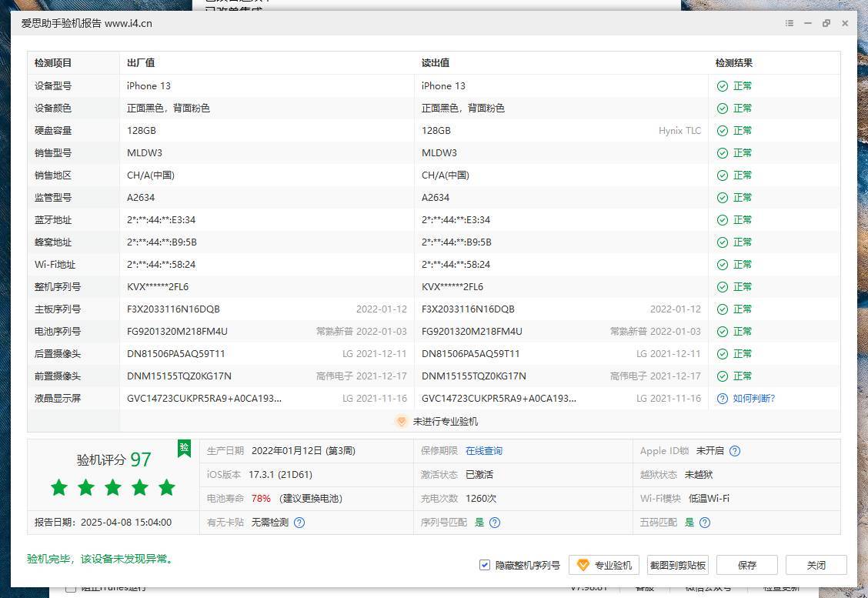Click the help icon next to 序列号匹配
Viewport: 868px width, 598px height.
point(495,522)
